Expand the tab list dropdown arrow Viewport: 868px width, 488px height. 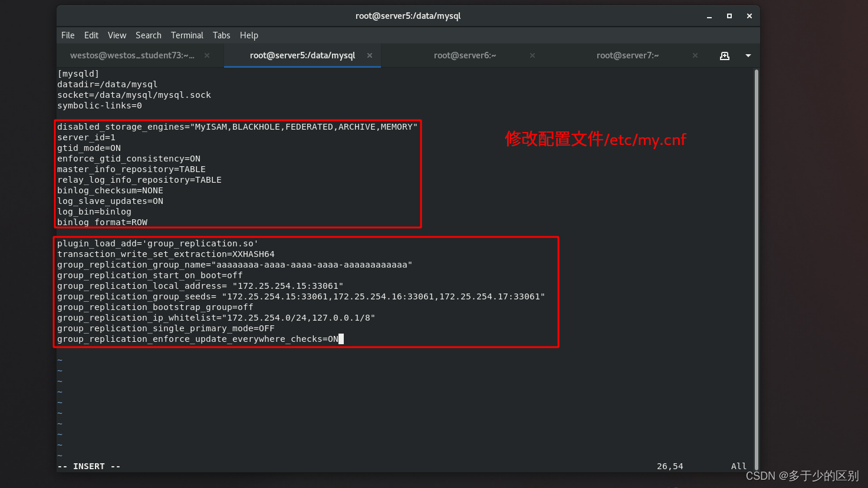748,55
